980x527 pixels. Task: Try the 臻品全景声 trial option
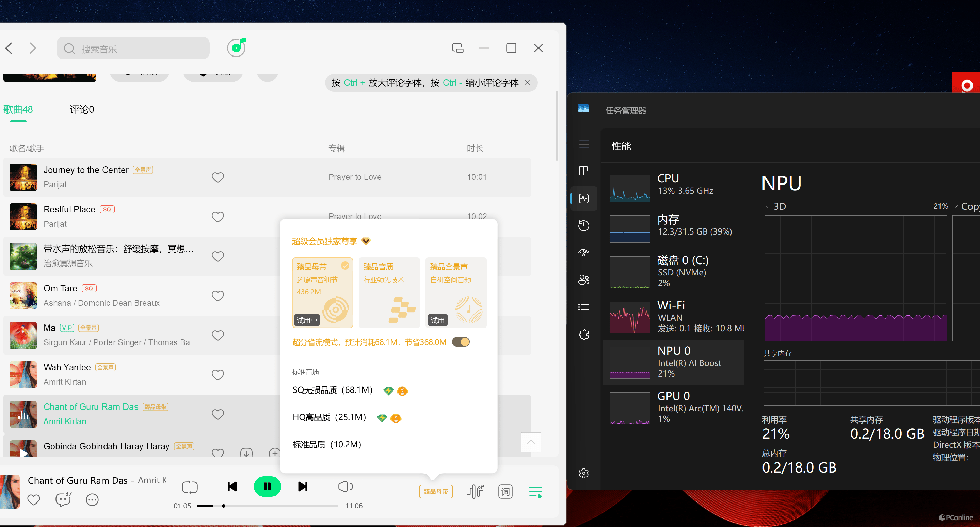coord(437,320)
